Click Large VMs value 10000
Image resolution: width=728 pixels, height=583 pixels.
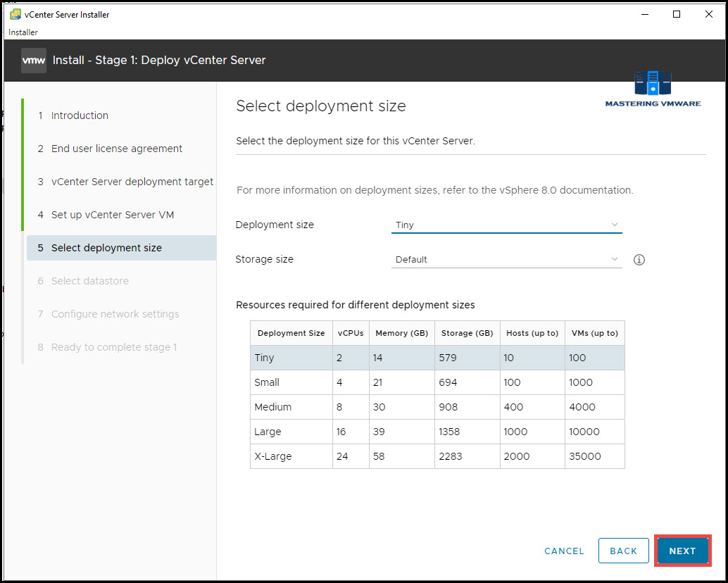584,432
